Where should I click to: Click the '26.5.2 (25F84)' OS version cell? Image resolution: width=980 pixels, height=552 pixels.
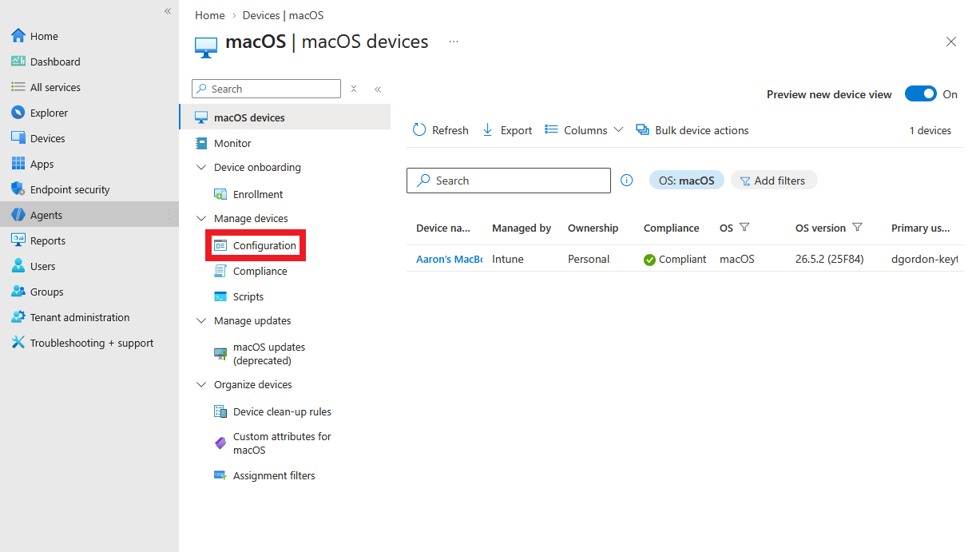pos(829,259)
